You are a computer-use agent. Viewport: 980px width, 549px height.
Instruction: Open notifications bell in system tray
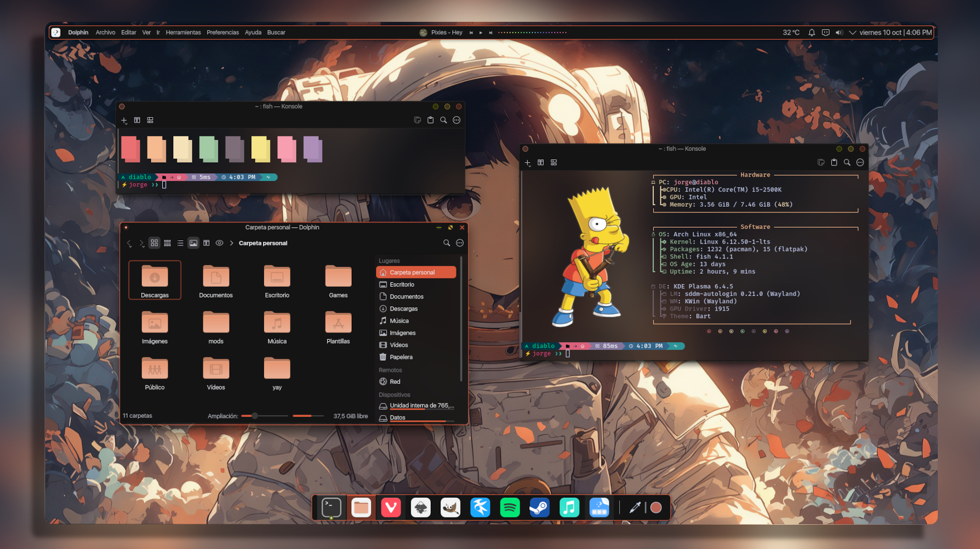[812, 33]
